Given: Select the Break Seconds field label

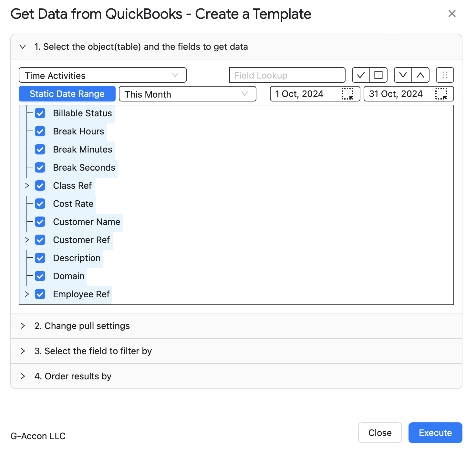Looking at the screenshot, I should click(x=84, y=167).
